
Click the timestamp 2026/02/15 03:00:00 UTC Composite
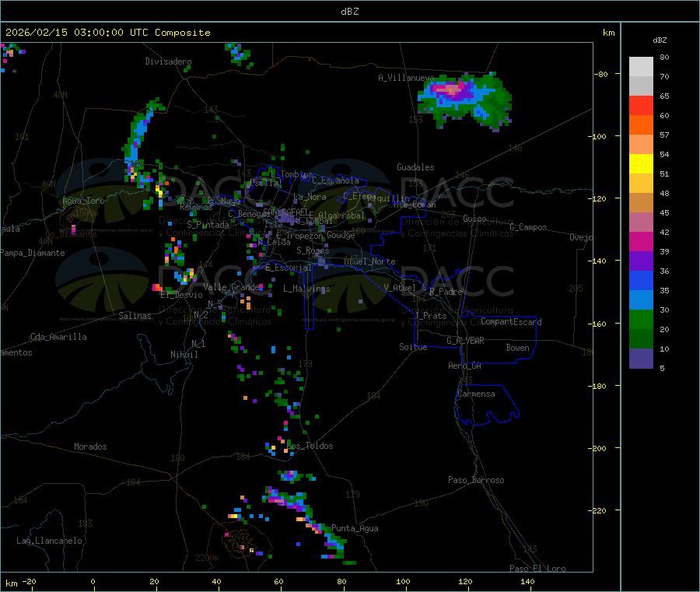point(107,33)
